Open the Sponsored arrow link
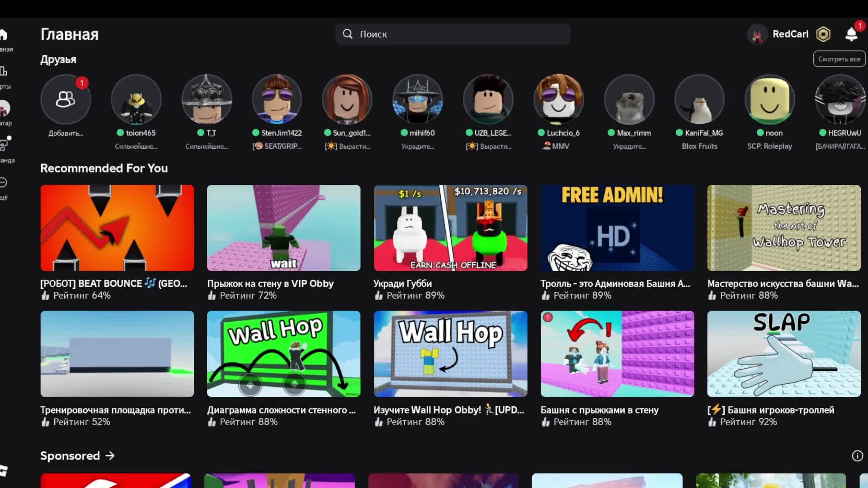Screen dimensions: 868x488 point(110,456)
